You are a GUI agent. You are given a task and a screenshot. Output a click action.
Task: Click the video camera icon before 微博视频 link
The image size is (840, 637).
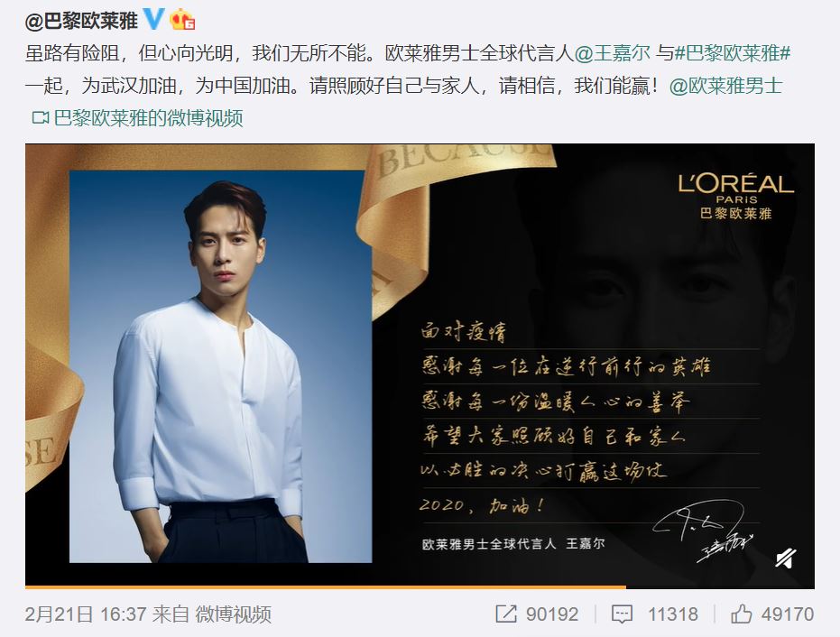pos(41,117)
